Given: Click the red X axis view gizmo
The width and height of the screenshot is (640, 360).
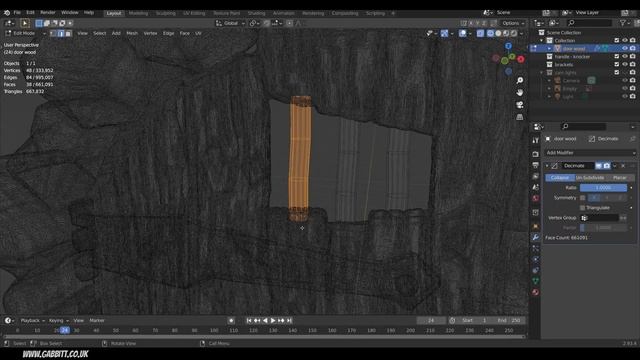Looking at the screenshot, I should 521,60.
